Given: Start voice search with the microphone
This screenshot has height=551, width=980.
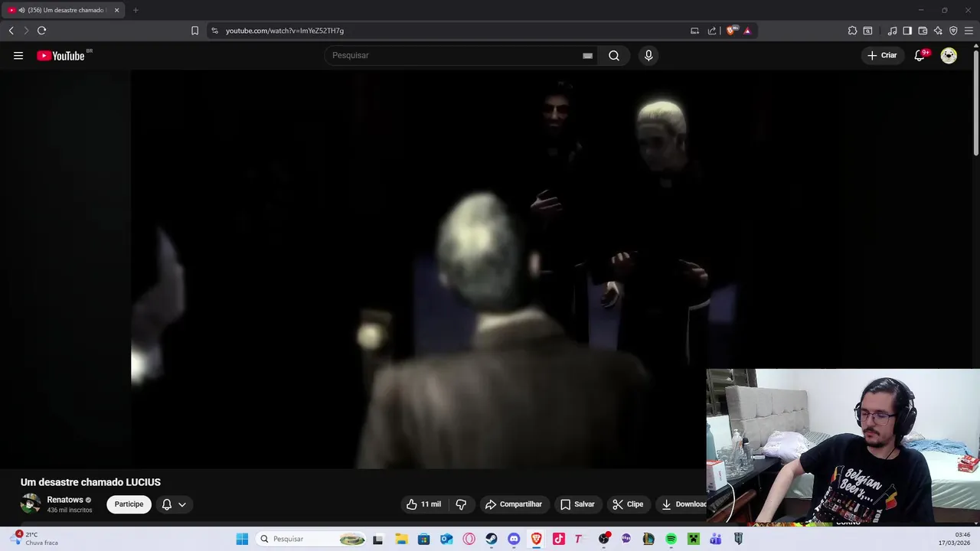Looking at the screenshot, I should tap(648, 55).
